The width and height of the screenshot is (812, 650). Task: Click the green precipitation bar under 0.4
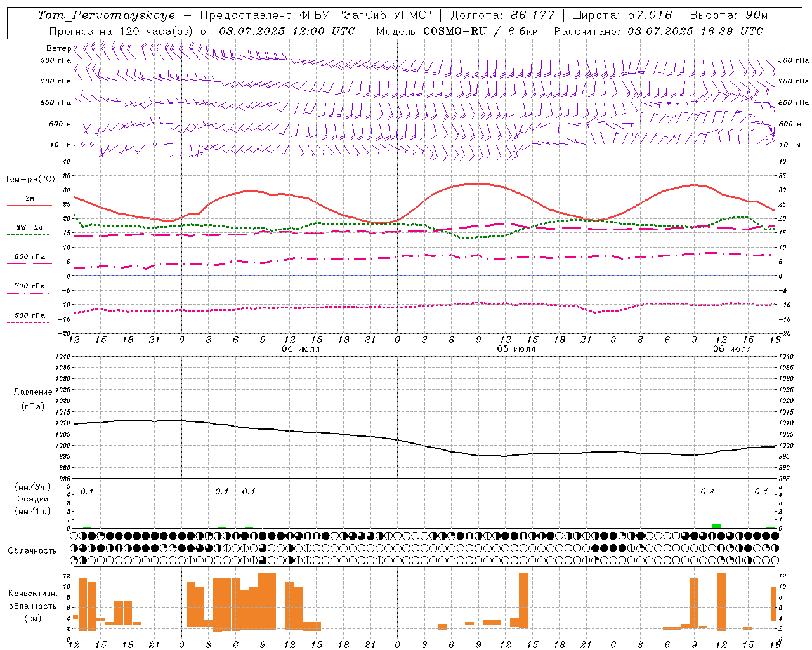tap(716, 526)
